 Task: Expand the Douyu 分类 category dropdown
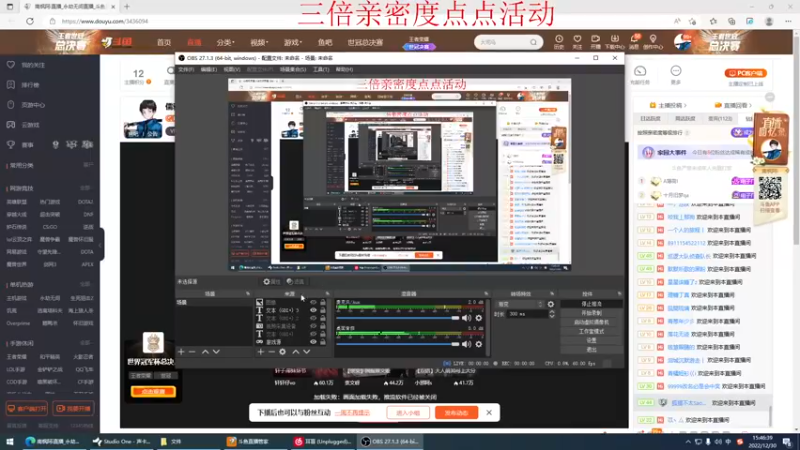point(226,42)
